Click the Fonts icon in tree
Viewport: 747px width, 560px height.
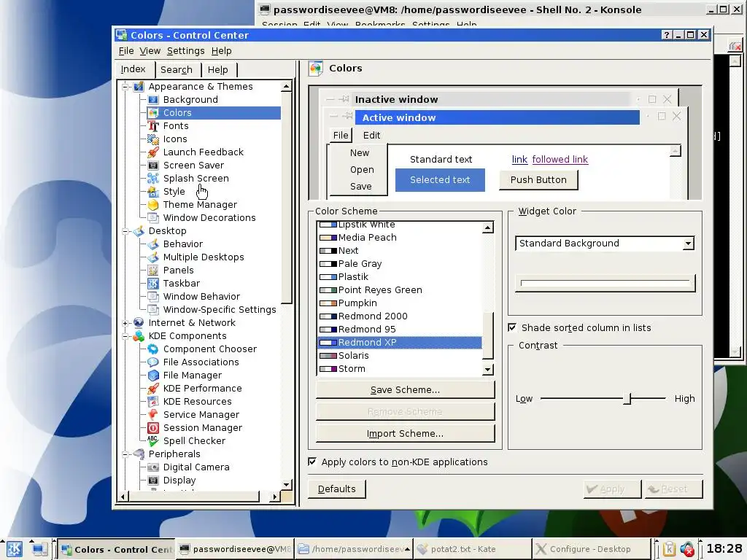[153, 125]
